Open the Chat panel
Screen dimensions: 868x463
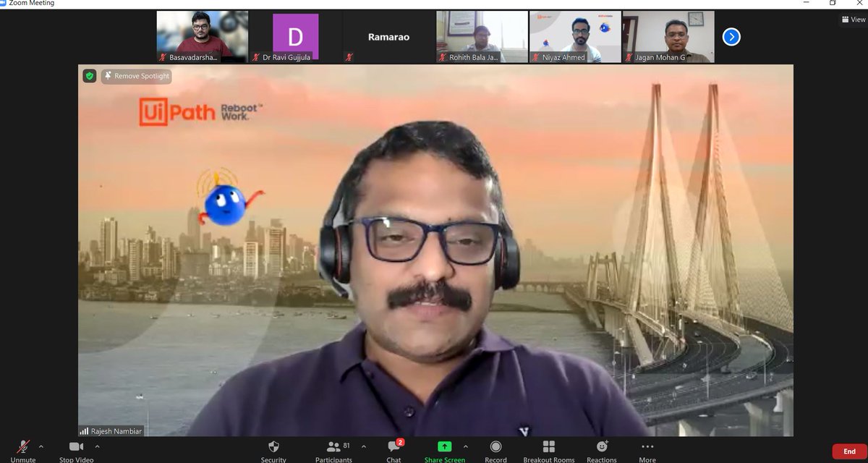pos(393,450)
